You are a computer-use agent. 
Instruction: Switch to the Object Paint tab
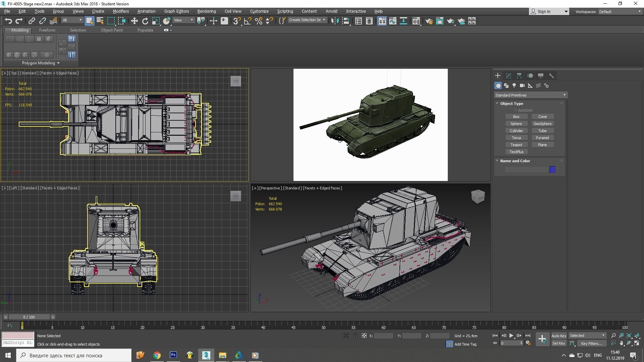click(x=112, y=30)
